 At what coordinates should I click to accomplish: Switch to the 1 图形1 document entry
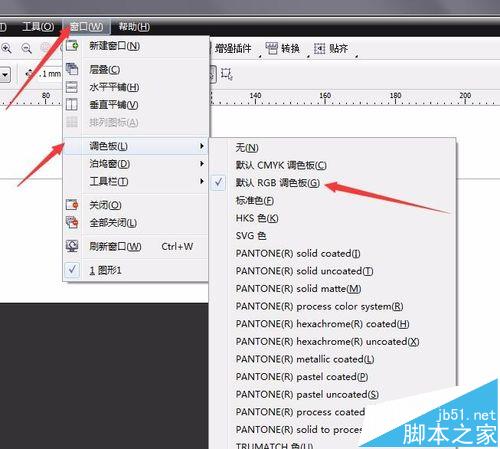[x=105, y=270]
